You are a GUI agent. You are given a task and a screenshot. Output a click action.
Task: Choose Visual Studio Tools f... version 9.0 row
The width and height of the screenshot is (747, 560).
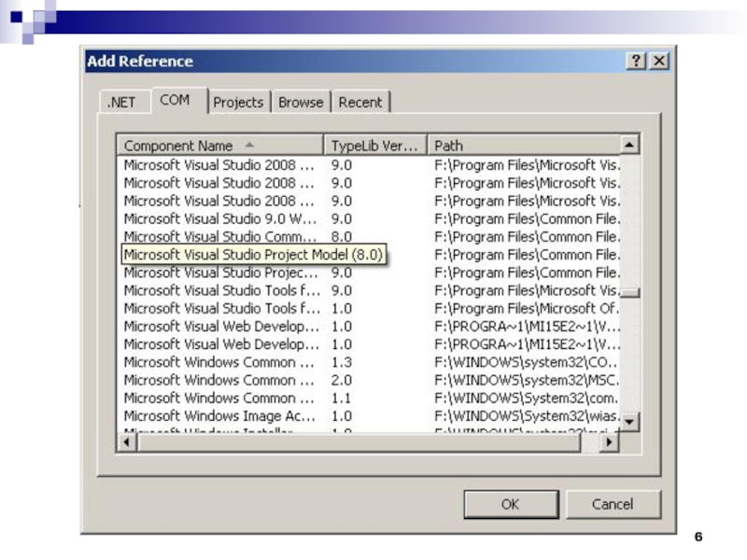pyautogui.click(x=369, y=290)
